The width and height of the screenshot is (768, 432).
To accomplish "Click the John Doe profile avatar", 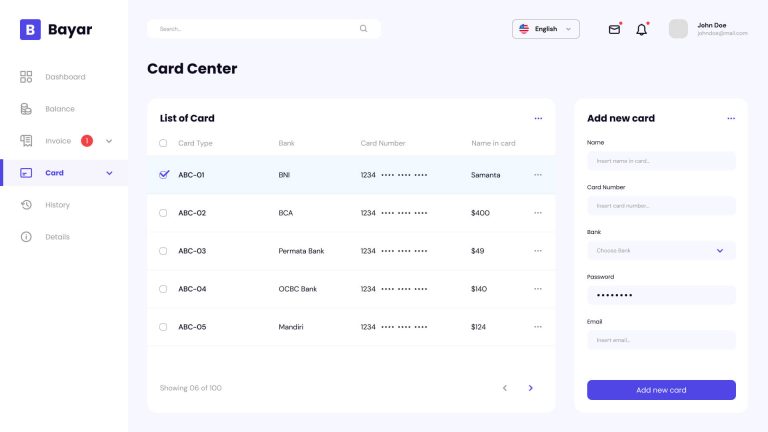I will coord(678,29).
